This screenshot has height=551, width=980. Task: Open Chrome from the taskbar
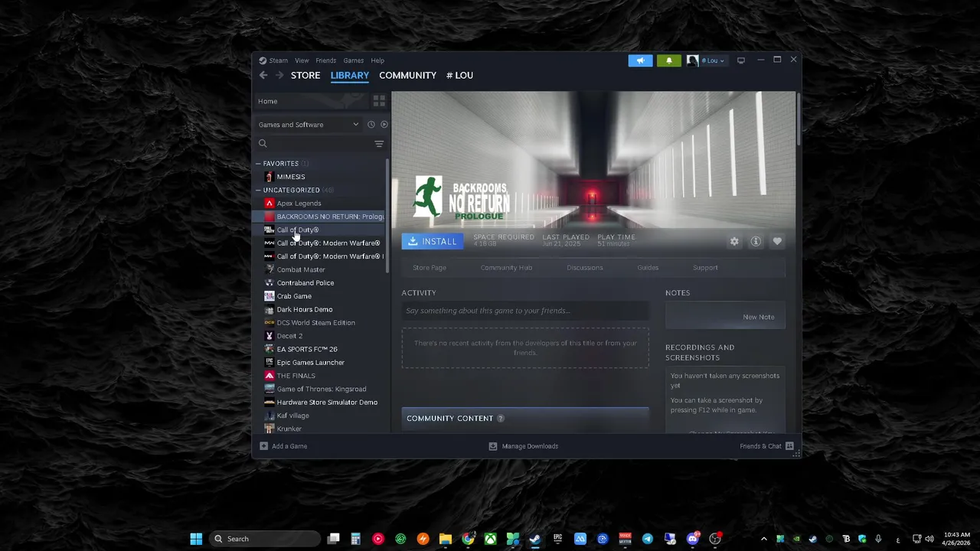click(x=468, y=539)
